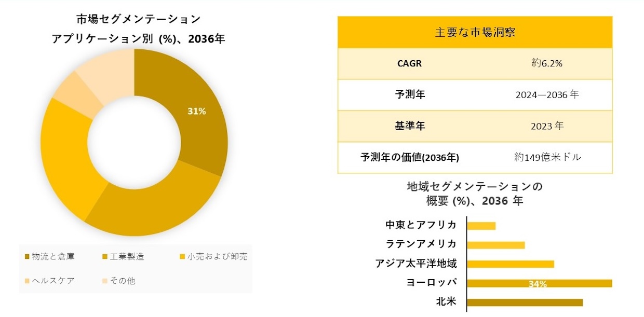Screen dimensions: 644x317
Task: Click the ヘルスケア legend color swatch
Action: click(x=27, y=281)
